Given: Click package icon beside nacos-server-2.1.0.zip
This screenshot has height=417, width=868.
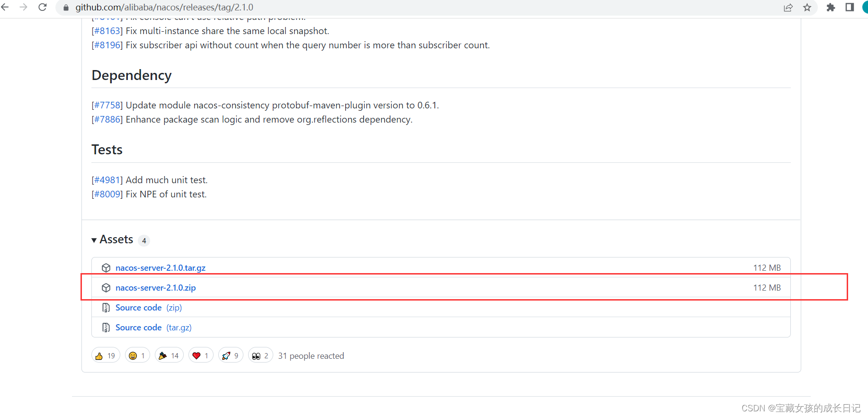Looking at the screenshot, I should (x=106, y=288).
